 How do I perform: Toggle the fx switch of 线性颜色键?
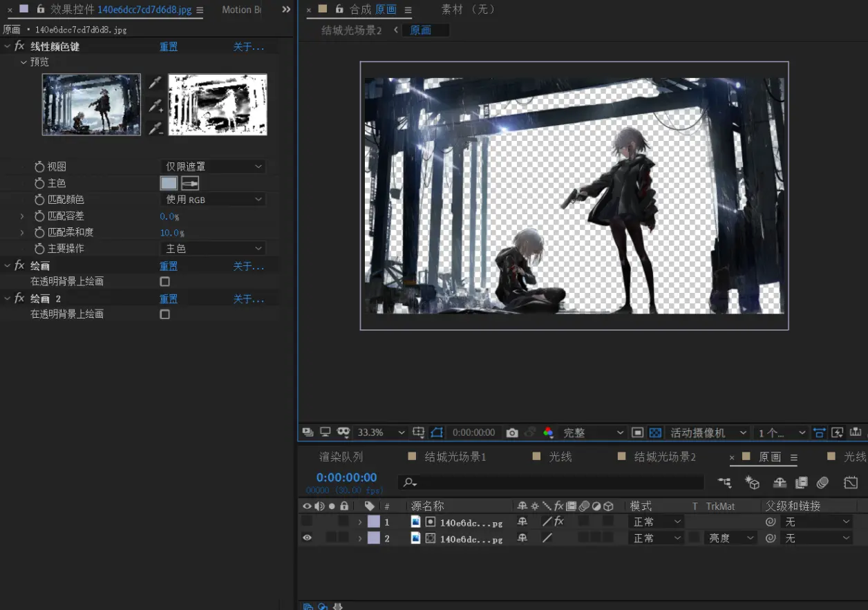click(x=19, y=46)
